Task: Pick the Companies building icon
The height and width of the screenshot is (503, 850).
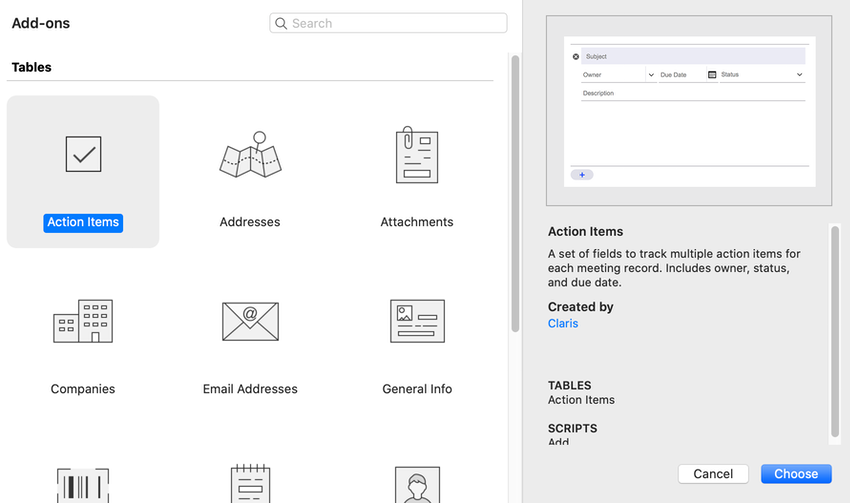Action: coord(83,321)
